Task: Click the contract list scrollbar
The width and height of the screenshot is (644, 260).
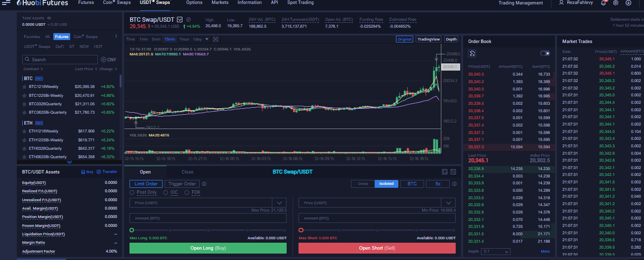Action: coord(121,82)
